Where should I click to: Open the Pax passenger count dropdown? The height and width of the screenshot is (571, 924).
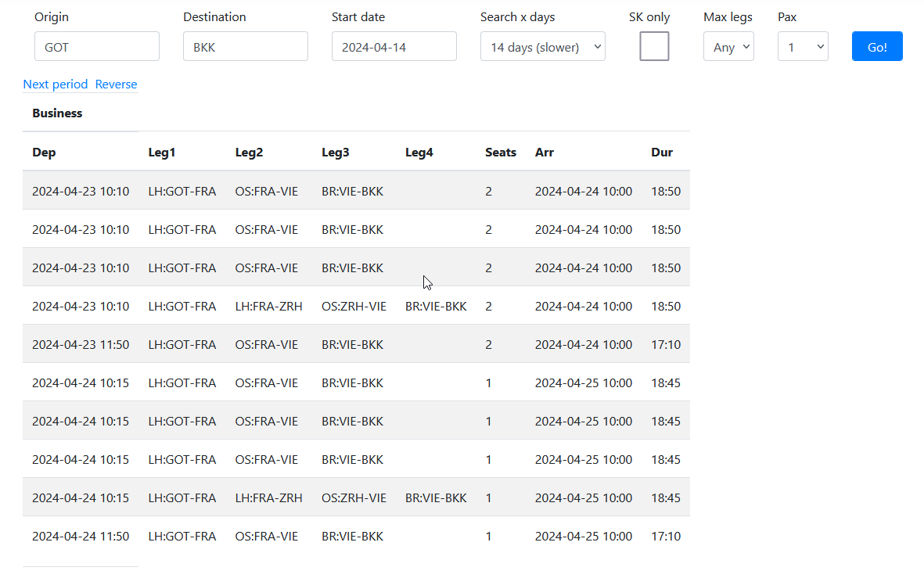(x=802, y=47)
